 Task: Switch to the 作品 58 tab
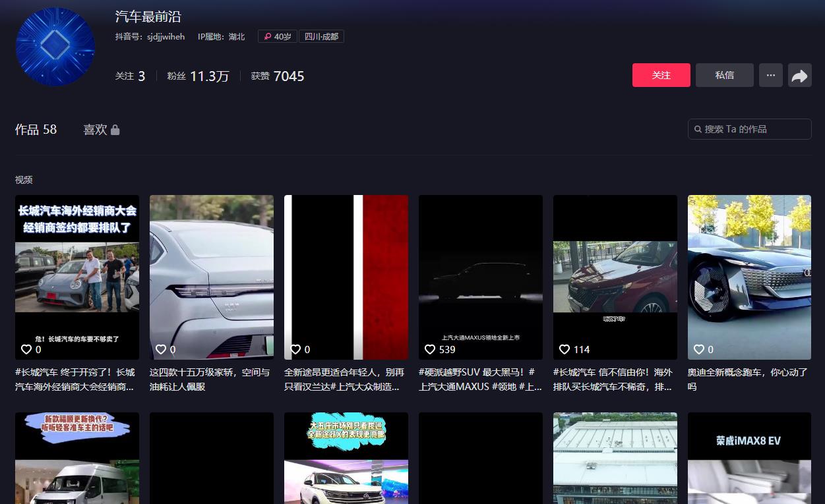tap(36, 129)
